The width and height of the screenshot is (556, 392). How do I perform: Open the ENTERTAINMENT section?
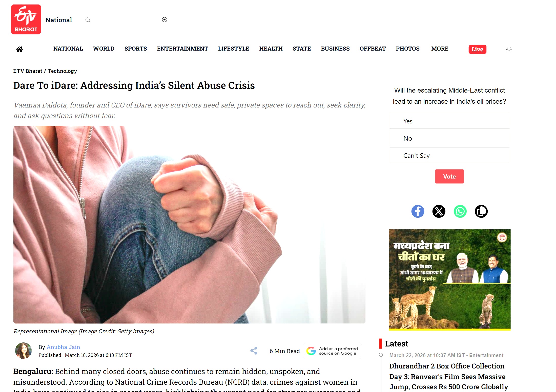coord(182,49)
